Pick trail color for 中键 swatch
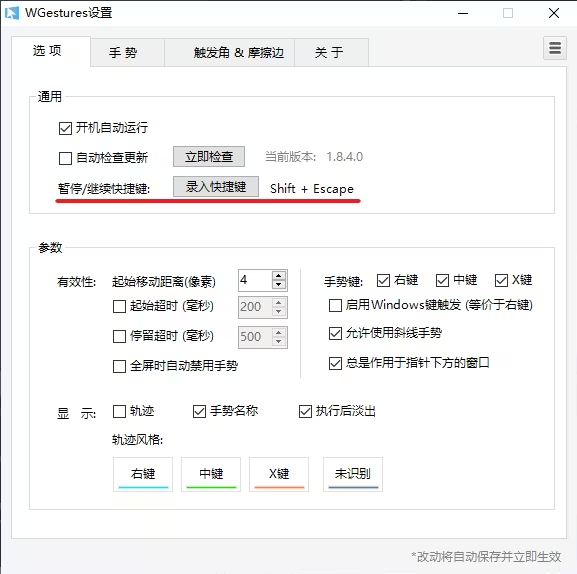This screenshot has height=574, width=577. (211, 474)
